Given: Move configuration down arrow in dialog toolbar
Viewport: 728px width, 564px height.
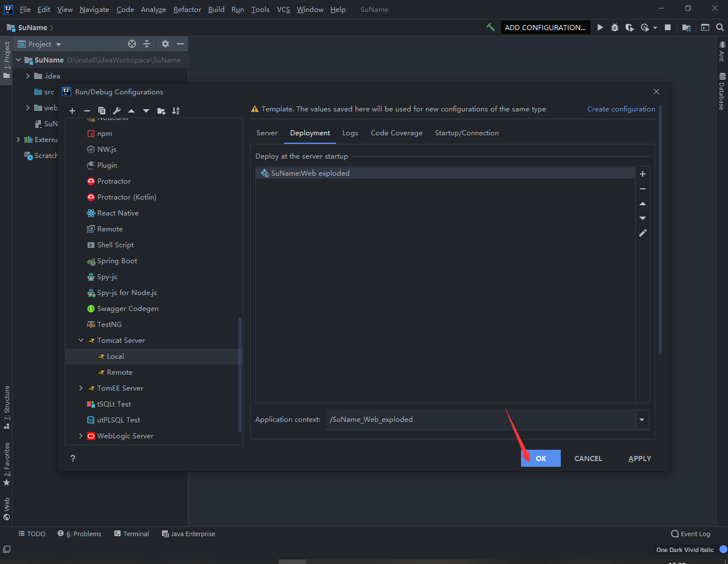Looking at the screenshot, I should click(x=146, y=111).
